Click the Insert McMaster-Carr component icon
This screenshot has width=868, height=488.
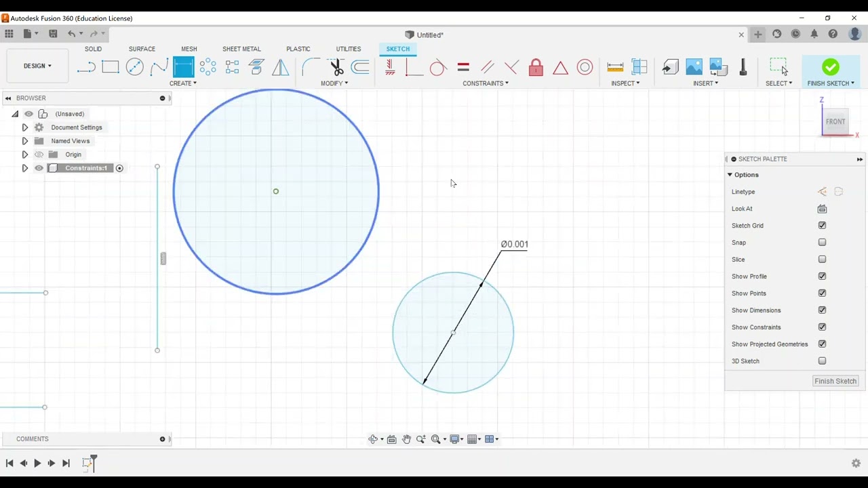coord(743,67)
